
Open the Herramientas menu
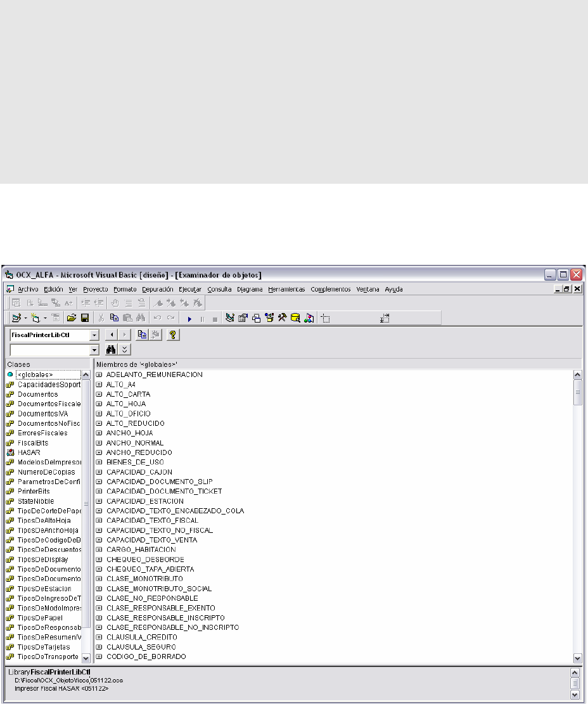tap(286, 289)
